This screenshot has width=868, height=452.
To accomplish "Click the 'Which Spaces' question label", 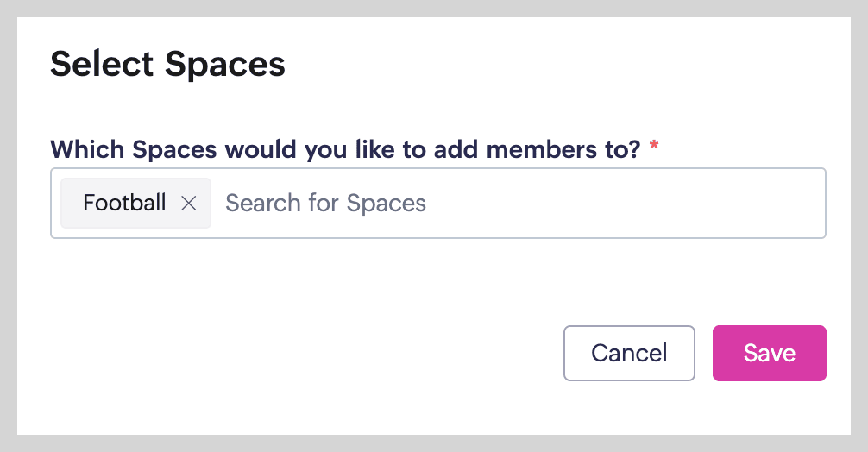I will pos(345,149).
